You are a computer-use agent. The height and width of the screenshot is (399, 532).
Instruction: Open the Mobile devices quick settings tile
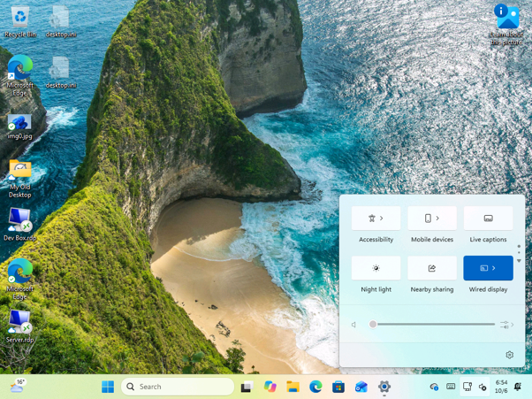432,218
